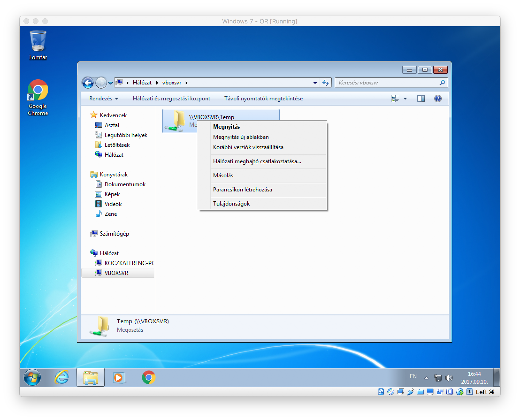Screen dimensions: 520x420
Task: Go back with the Explorer back arrow
Action: click(88, 83)
